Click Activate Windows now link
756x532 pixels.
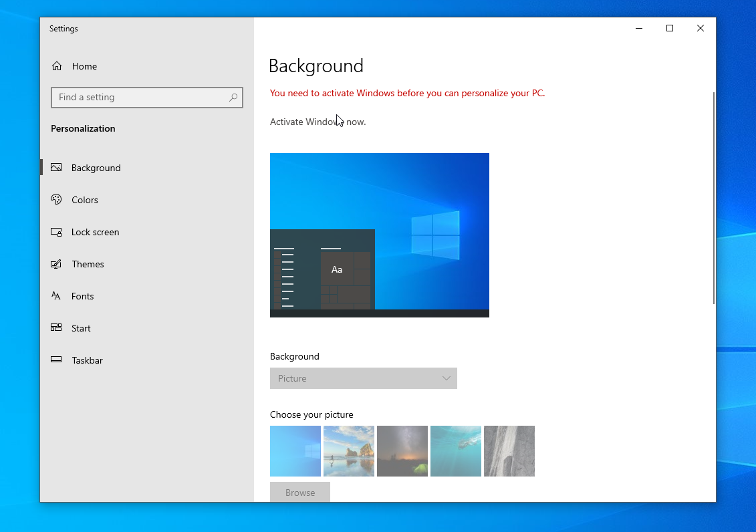click(x=318, y=122)
